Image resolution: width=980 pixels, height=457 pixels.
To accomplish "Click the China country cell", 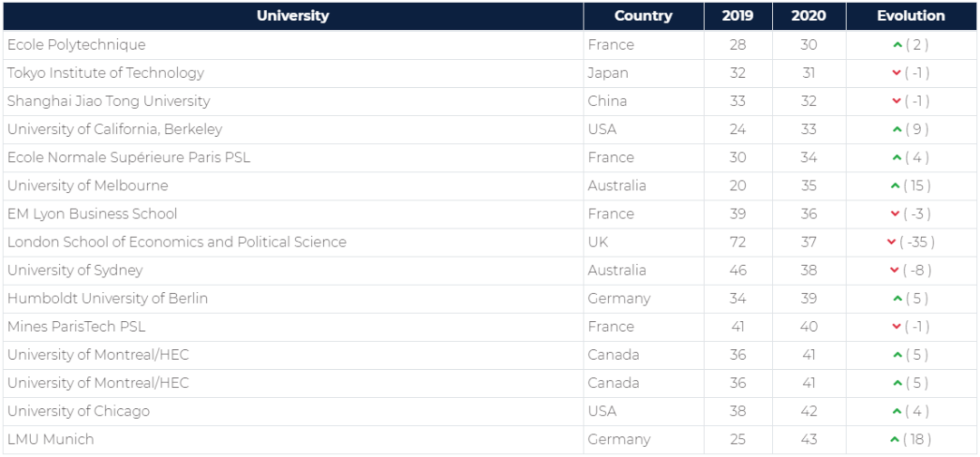I will click(607, 101).
